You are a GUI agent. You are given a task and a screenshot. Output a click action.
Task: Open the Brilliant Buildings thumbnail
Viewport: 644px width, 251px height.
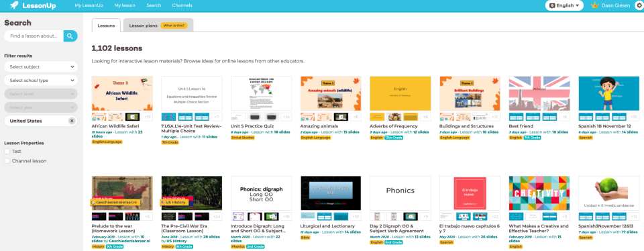[x=470, y=93]
